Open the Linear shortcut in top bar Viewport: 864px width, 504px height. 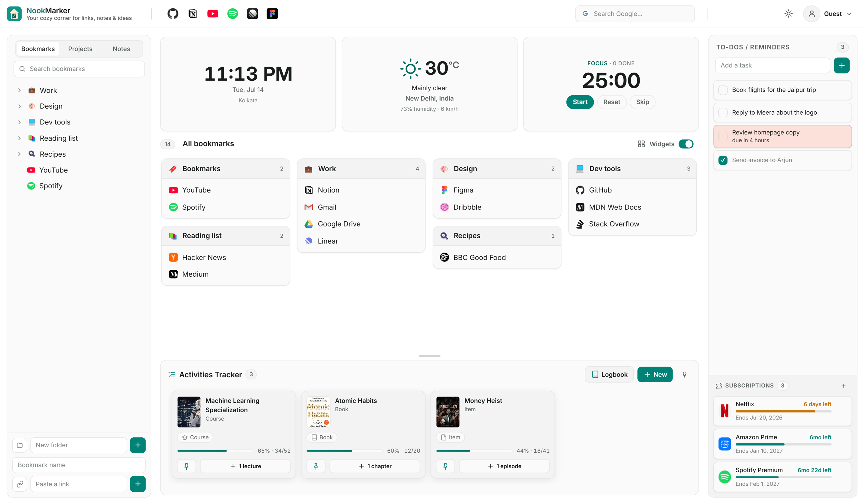click(252, 14)
